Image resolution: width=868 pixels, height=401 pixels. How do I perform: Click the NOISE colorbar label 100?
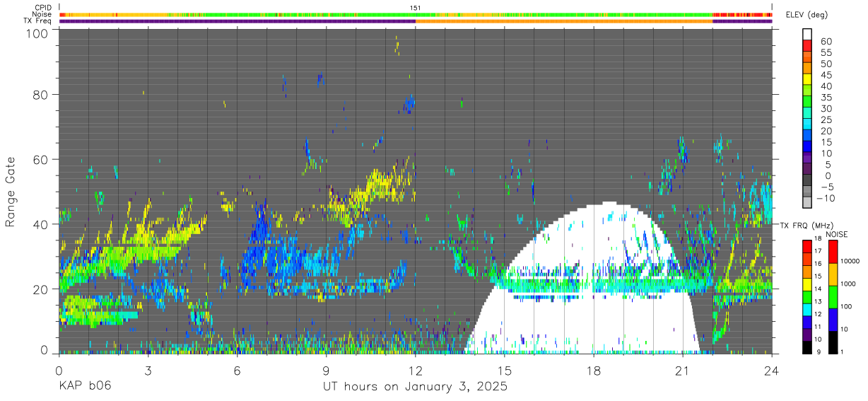(847, 306)
